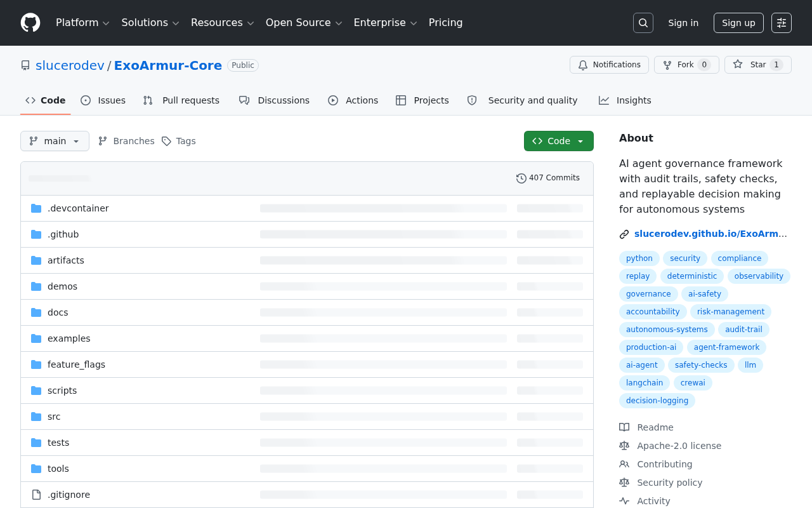Image resolution: width=812 pixels, height=508 pixels.
Task: Select the llm topic tag
Action: (x=750, y=365)
